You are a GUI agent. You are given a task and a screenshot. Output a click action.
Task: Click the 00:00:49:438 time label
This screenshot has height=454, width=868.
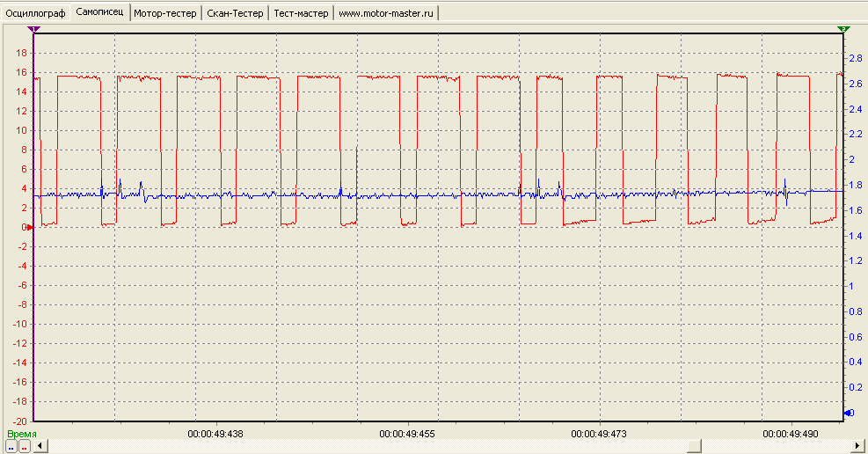[x=215, y=434]
